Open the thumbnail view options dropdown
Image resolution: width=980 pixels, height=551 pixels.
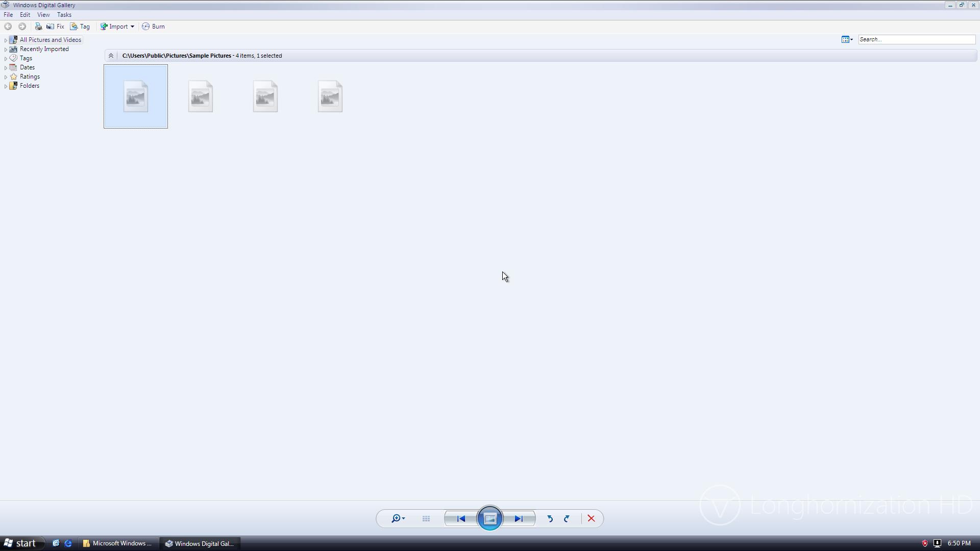click(x=847, y=39)
